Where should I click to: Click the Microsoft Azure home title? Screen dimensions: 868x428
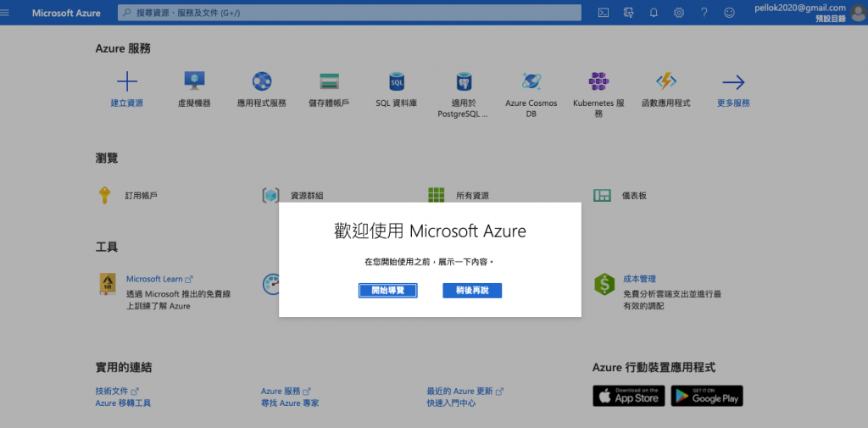click(66, 13)
